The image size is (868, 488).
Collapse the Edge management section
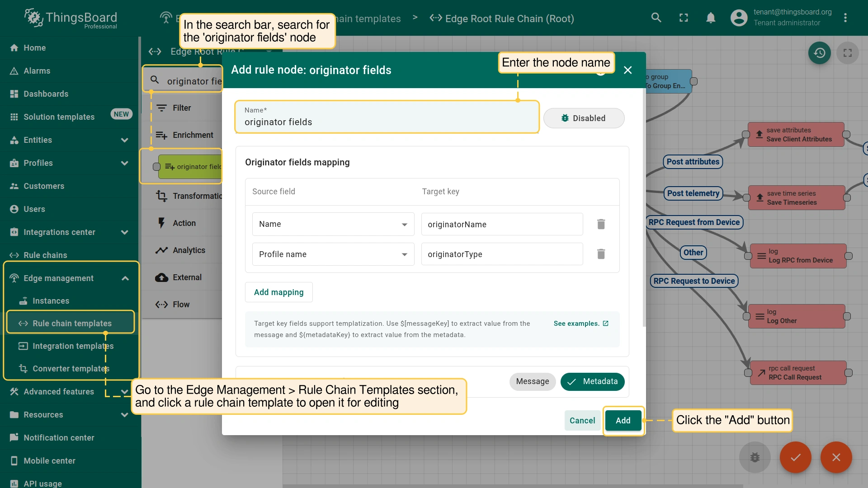pyautogui.click(x=125, y=278)
